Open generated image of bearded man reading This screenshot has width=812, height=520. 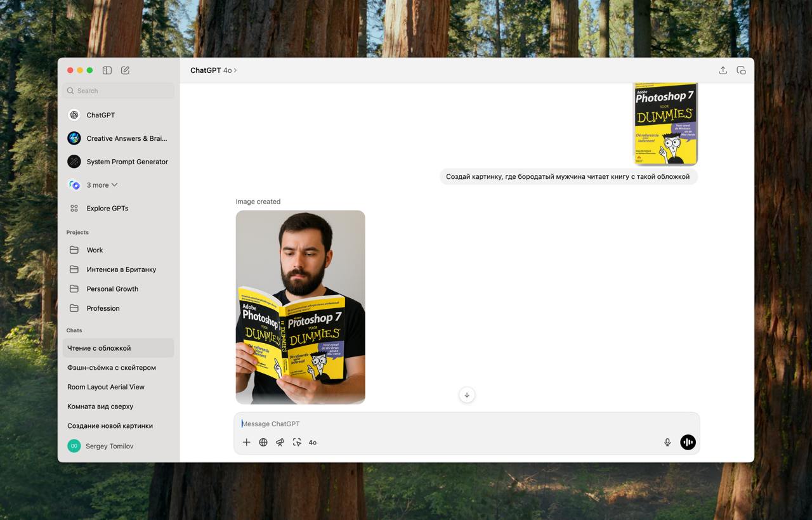pos(301,307)
